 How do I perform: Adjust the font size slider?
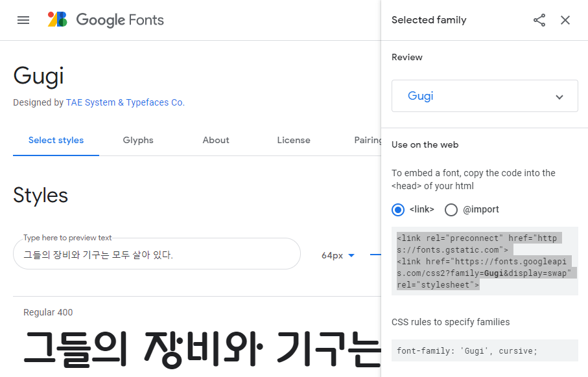[375, 255]
